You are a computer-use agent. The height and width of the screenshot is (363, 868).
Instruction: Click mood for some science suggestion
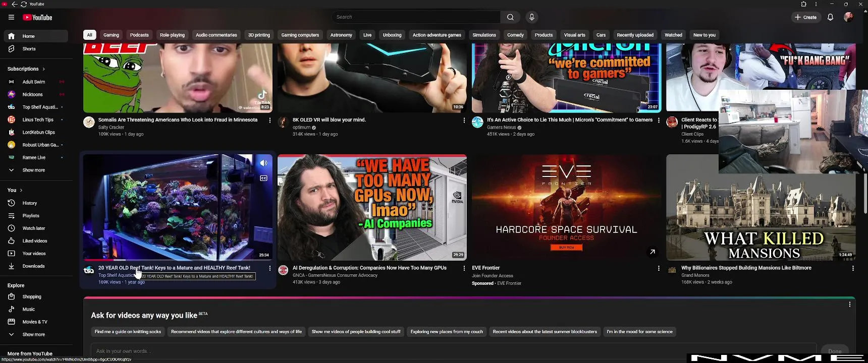(639, 332)
